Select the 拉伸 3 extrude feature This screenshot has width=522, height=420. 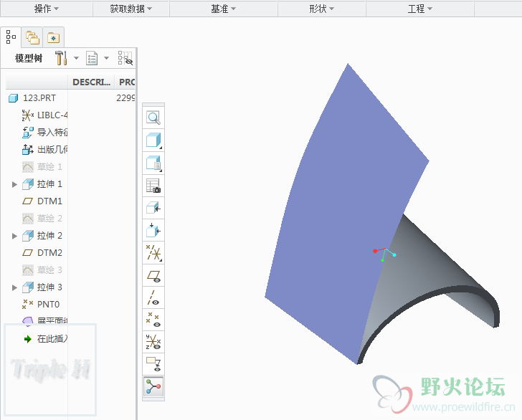point(42,287)
